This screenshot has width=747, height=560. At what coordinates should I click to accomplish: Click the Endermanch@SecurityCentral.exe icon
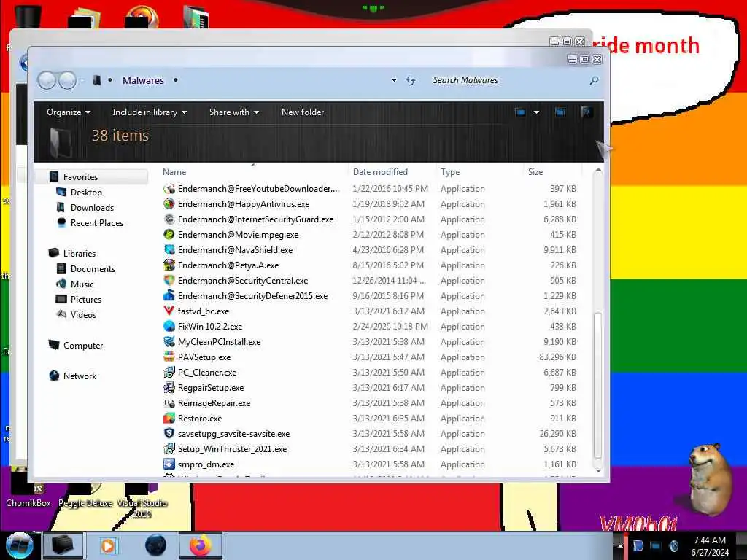tap(169, 280)
